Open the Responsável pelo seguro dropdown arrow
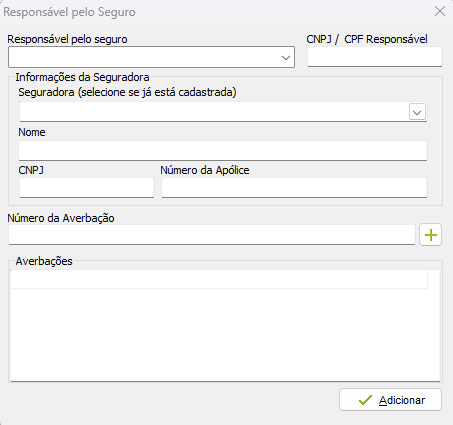The width and height of the screenshot is (453, 425). coord(286,58)
